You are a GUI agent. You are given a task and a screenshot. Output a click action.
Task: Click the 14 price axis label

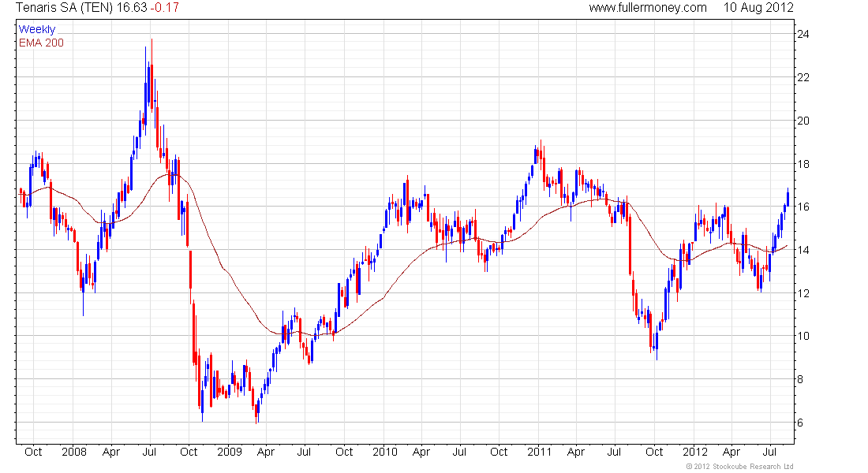[x=803, y=250]
